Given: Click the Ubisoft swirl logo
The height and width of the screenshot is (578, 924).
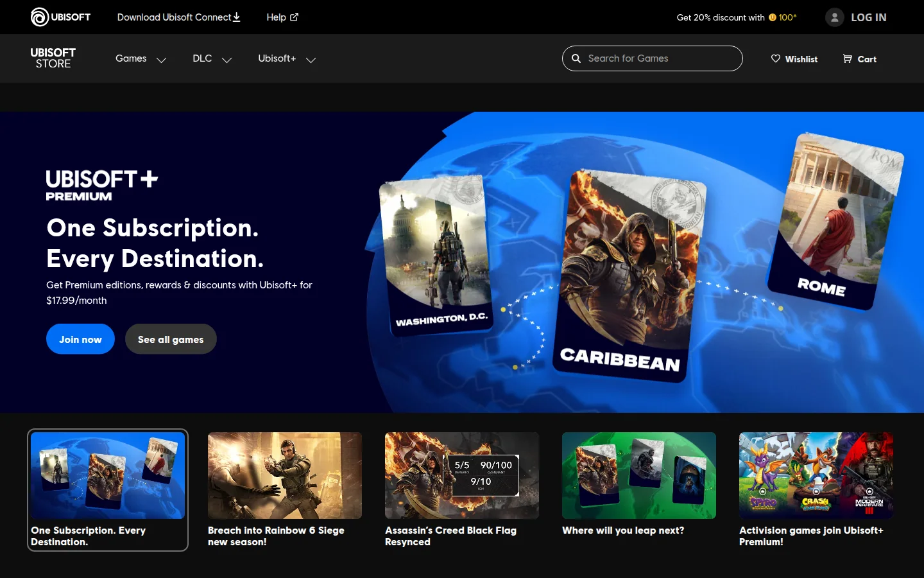Looking at the screenshot, I should [x=40, y=17].
